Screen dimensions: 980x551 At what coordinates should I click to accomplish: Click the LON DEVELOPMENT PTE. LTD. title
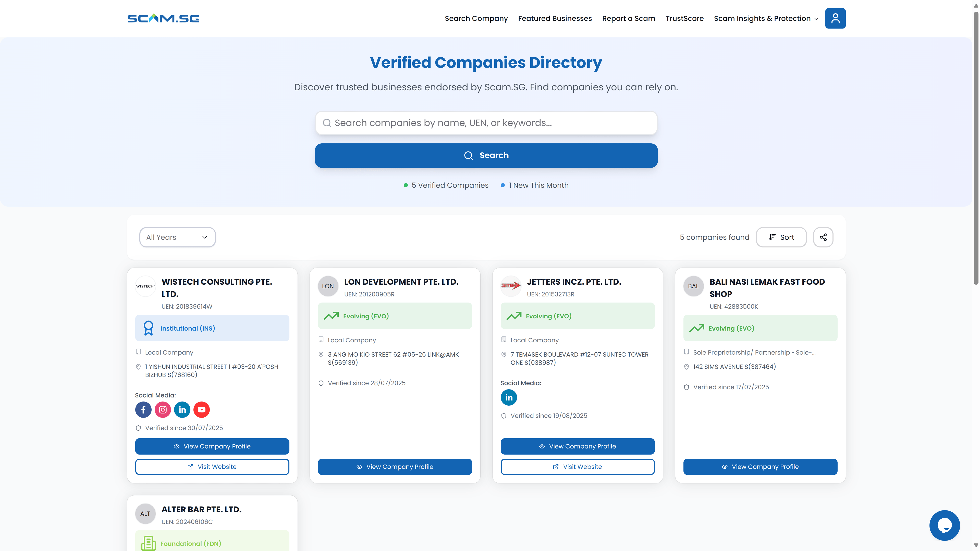[401, 282]
